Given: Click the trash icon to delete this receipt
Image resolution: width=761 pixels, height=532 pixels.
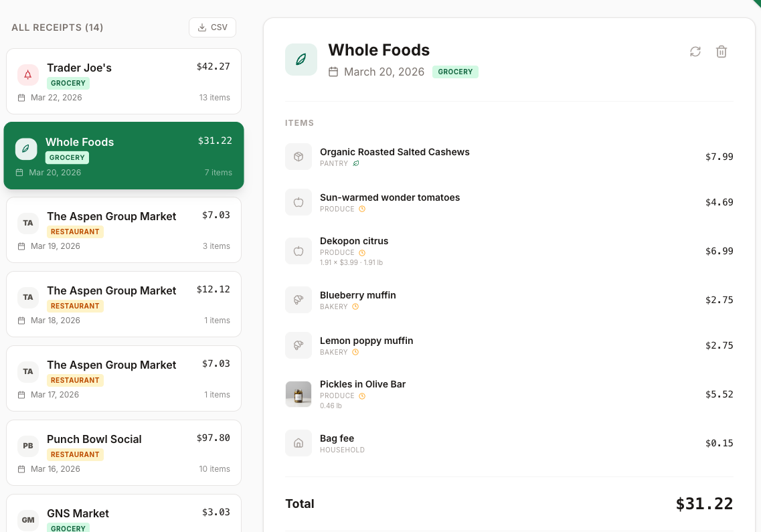Looking at the screenshot, I should pos(722,52).
